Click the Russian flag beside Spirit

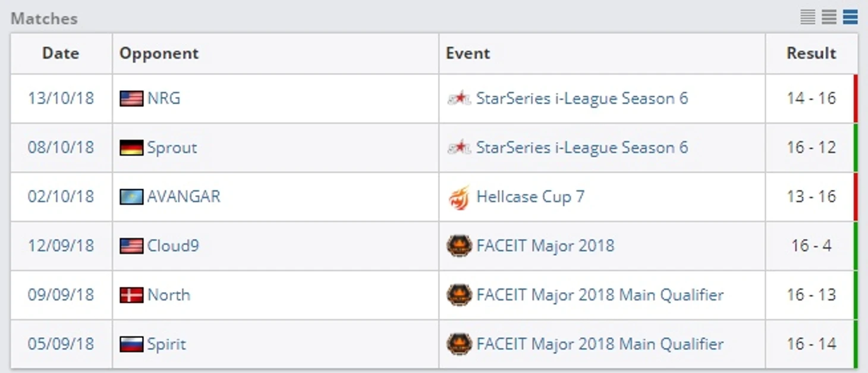click(131, 344)
